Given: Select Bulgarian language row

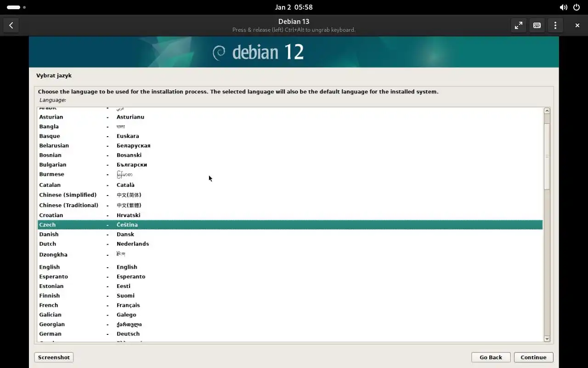Looking at the screenshot, I should [x=290, y=165].
